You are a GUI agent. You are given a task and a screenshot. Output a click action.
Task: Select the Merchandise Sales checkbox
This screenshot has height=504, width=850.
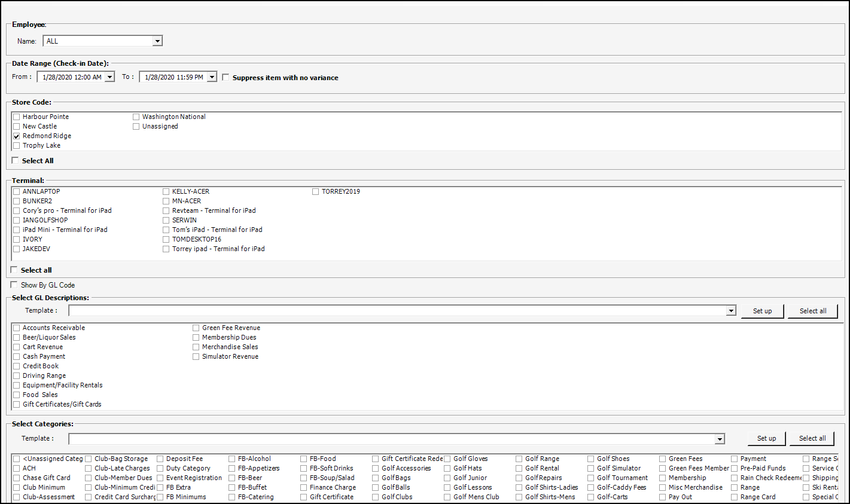(x=196, y=347)
